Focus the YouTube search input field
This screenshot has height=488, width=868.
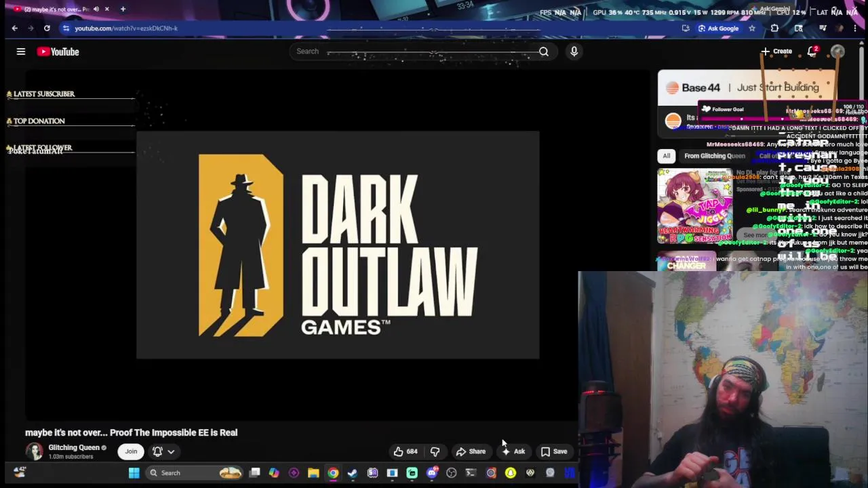pos(414,52)
